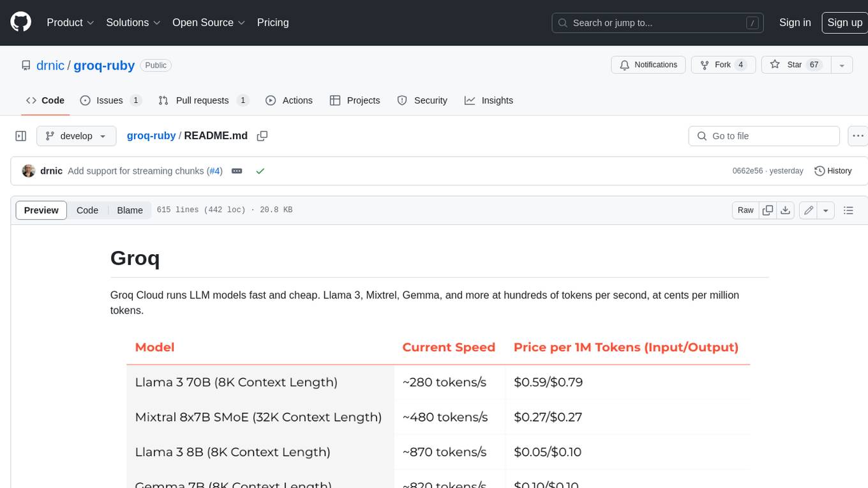Open the Actions tab
Viewport: 868px width, 488px height.
coord(289,100)
